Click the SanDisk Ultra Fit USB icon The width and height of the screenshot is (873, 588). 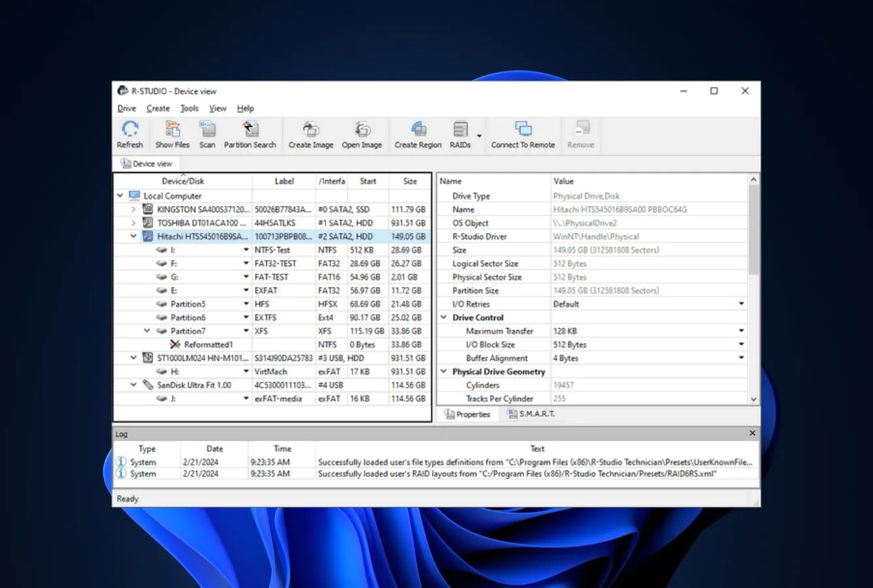tap(148, 385)
